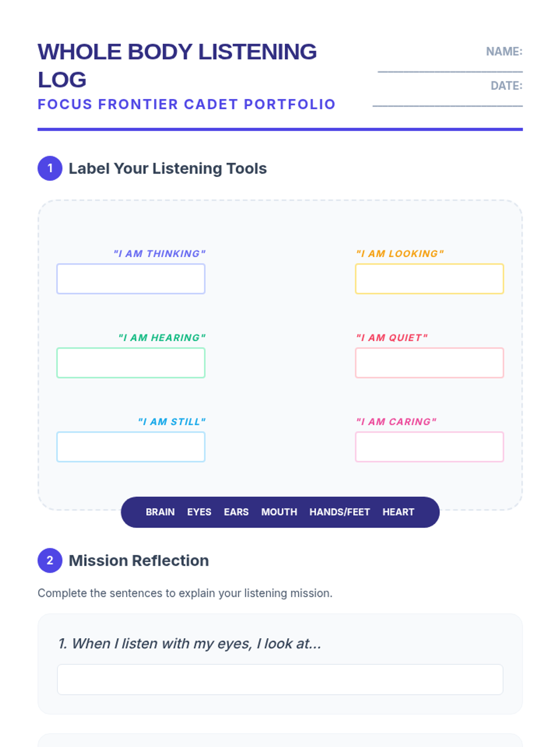Viewport: 560px width, 747px height.
Task: Choose EYES from the word bank
Action: pyautogui.click(x=199, y=512)
